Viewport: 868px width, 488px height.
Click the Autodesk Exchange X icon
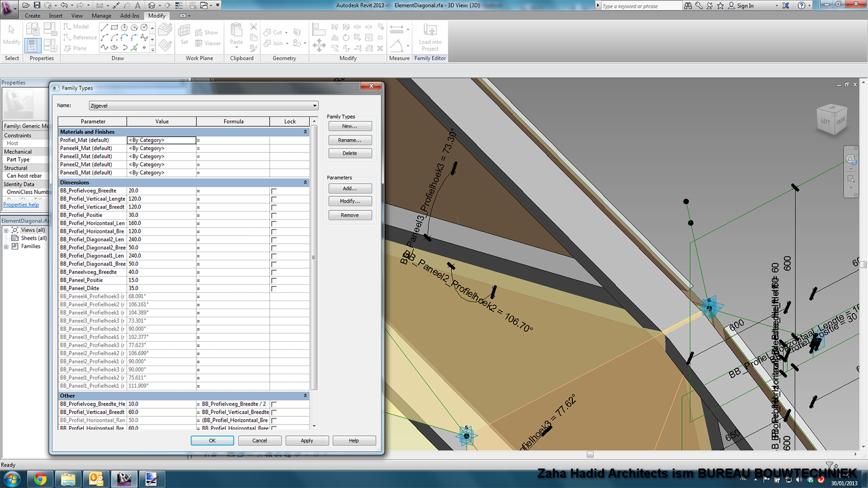tap(786, 5)
